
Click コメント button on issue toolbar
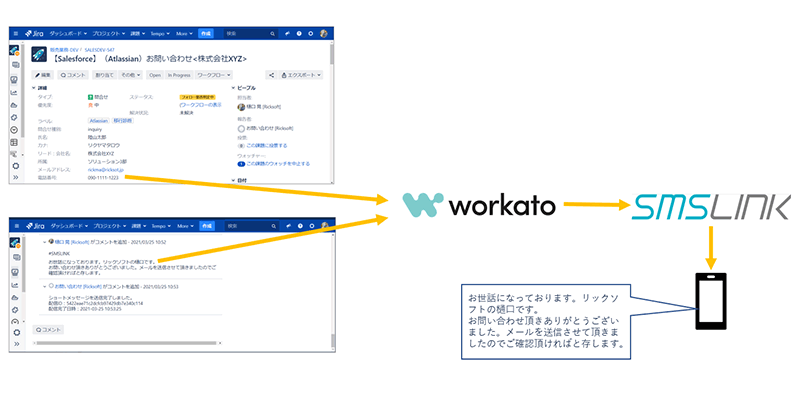tap(72, 75)
